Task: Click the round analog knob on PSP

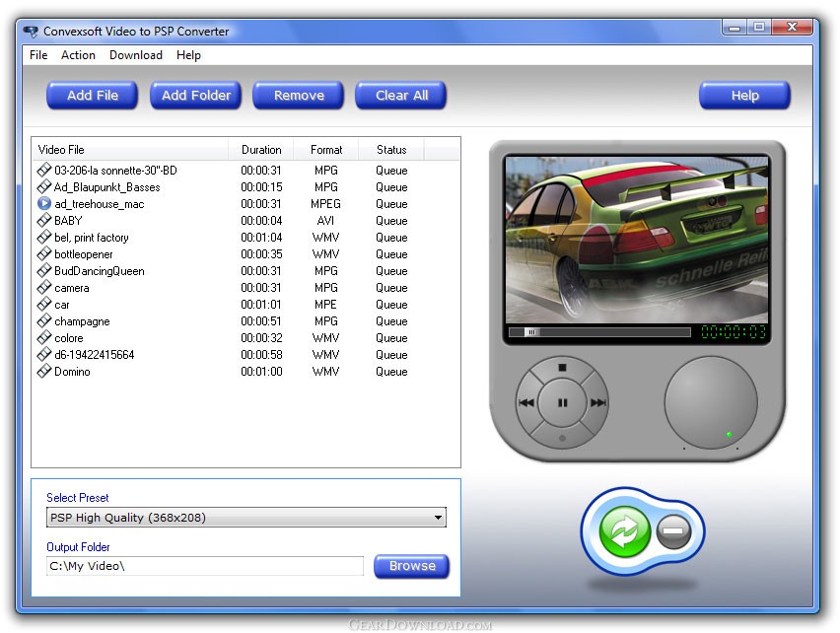Action: click(x=711, y=402)
